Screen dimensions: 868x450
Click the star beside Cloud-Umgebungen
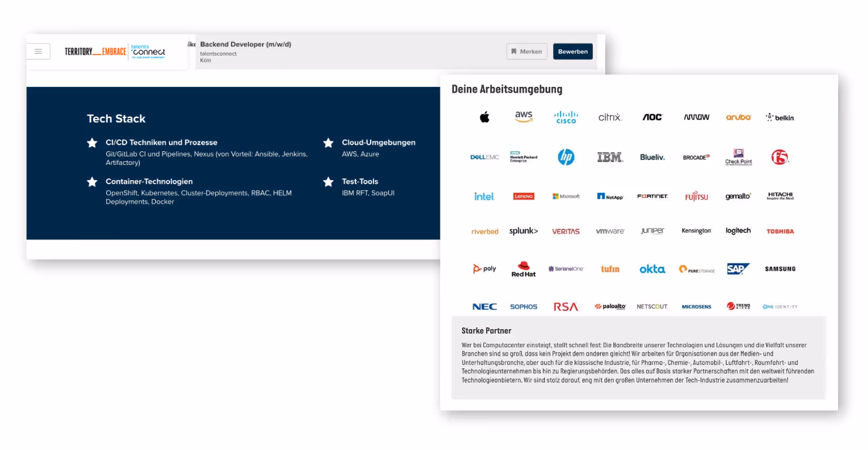pyautogui.click(x=328, y=143)
